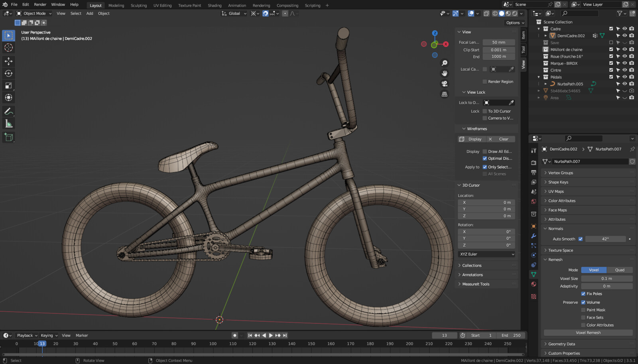The image size is (638, 364).
Task: Set the Voxel Size field value
Action: pos(607,278)
